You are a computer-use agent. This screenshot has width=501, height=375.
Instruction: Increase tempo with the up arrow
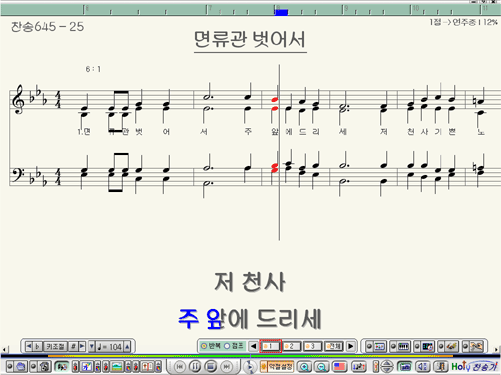127,347
